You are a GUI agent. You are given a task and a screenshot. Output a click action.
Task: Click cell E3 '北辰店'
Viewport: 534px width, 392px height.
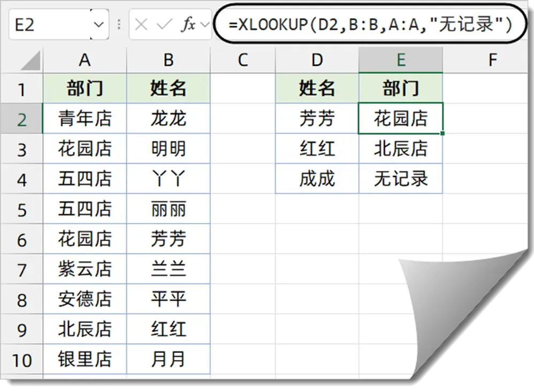[x=401, y=149]
